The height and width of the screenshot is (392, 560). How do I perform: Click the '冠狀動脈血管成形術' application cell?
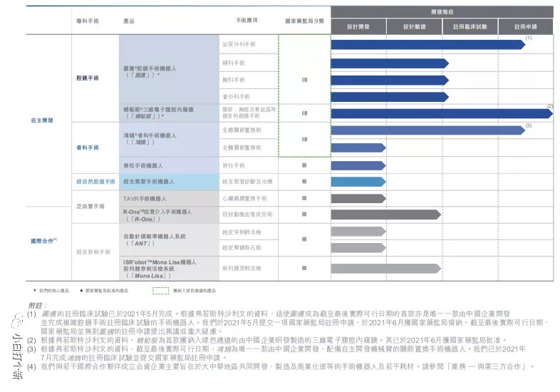pos(247,215)
